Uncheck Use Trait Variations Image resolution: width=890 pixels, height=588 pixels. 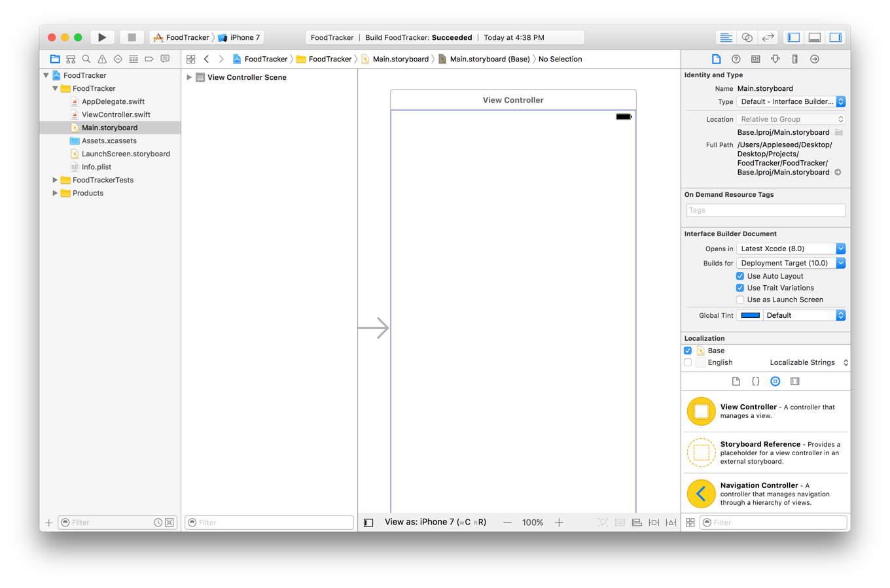(x=740, y=288)
